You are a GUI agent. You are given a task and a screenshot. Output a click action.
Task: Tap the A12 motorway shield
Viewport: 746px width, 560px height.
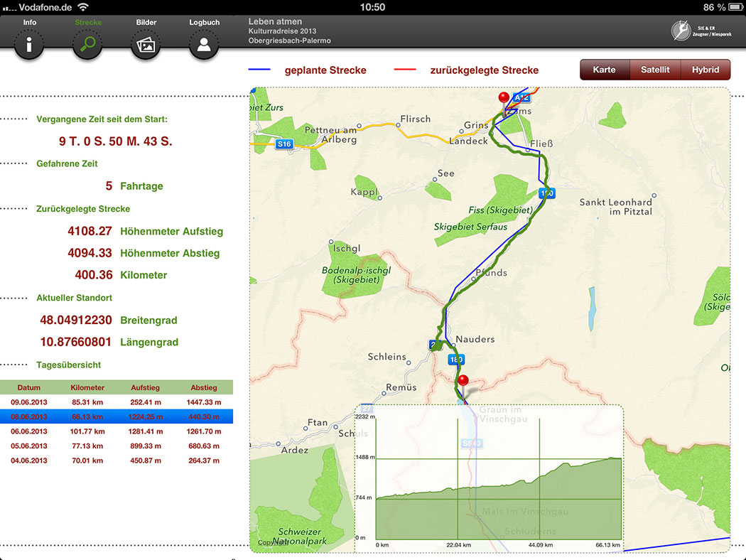[x=521, y=98]
